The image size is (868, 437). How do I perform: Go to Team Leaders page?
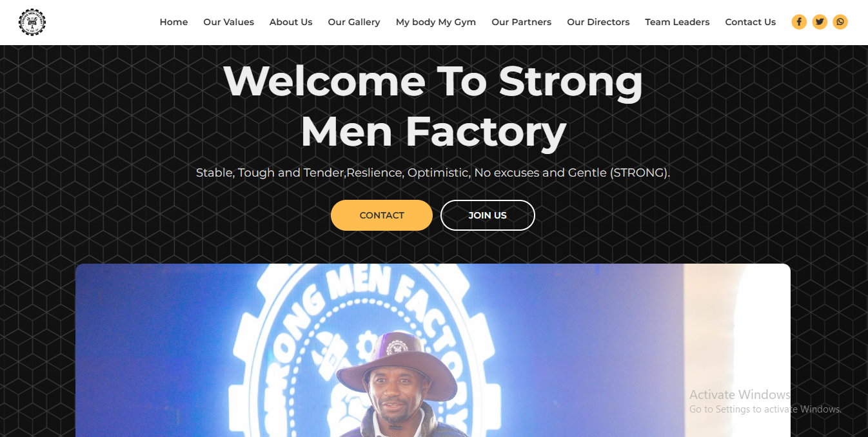point(677,22)
